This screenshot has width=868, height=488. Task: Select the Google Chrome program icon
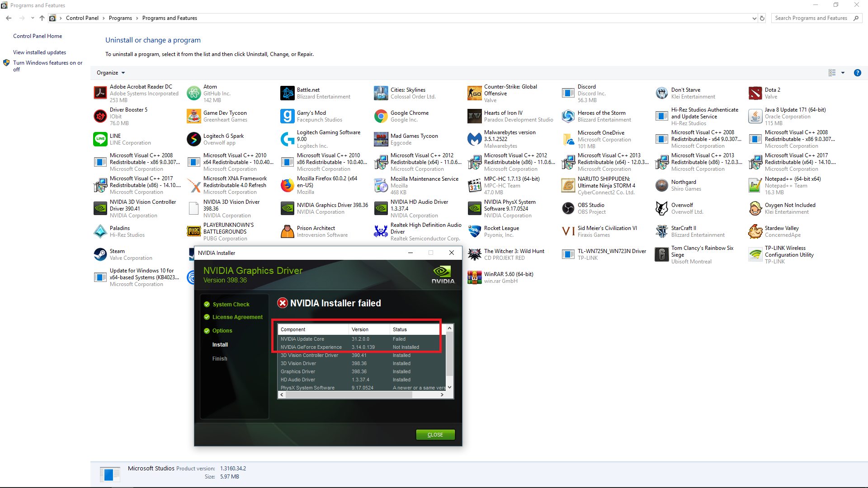click(381, 116)
